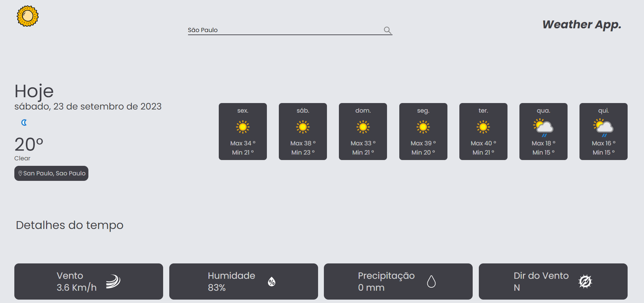Click the Hoje heading
The width and height of the screenshot is (644, 303).
34,91
